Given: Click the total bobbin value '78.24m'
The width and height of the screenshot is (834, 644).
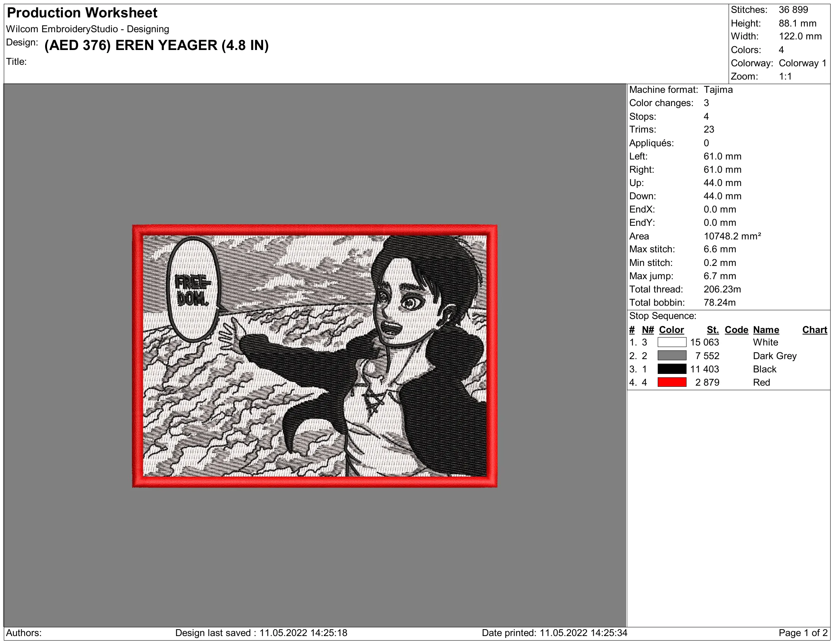Looking at the screenshot, I should pyautogui.click(x=720, y=303).
